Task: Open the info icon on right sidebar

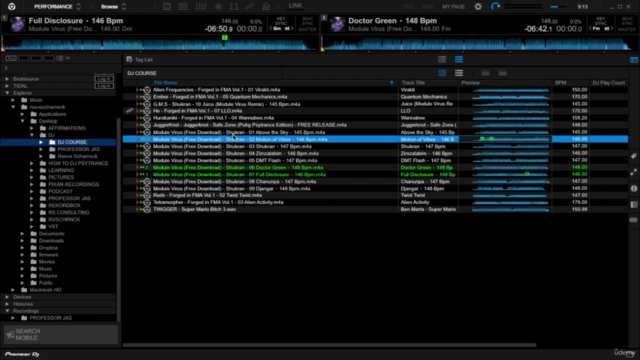Action: coord(633,189)
